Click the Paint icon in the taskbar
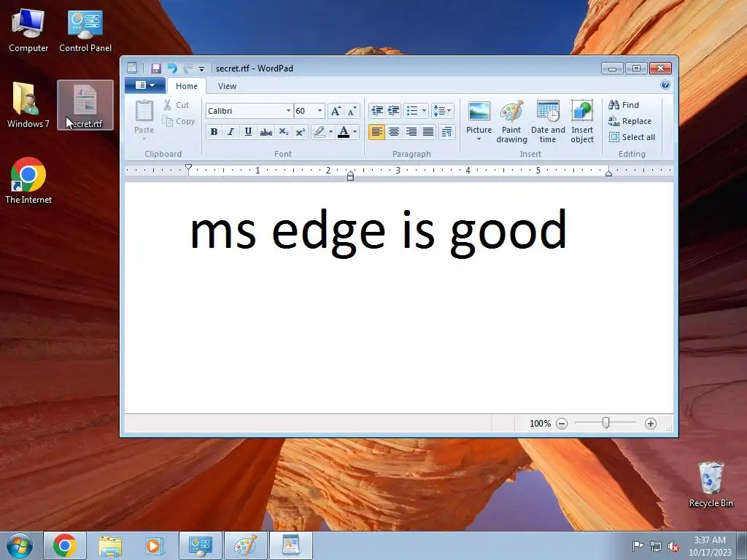The image size is (747, 560). click(x=246, y=545)
